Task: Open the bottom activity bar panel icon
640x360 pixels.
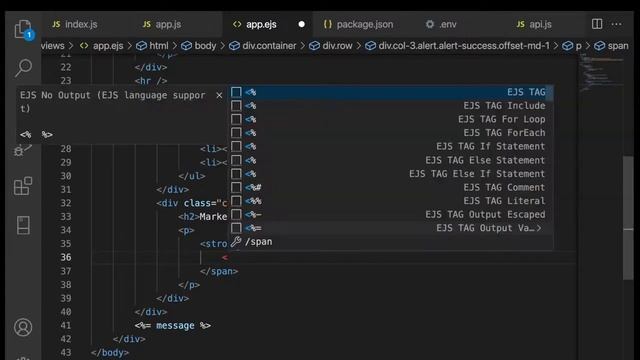Action: tap(23, 225)
